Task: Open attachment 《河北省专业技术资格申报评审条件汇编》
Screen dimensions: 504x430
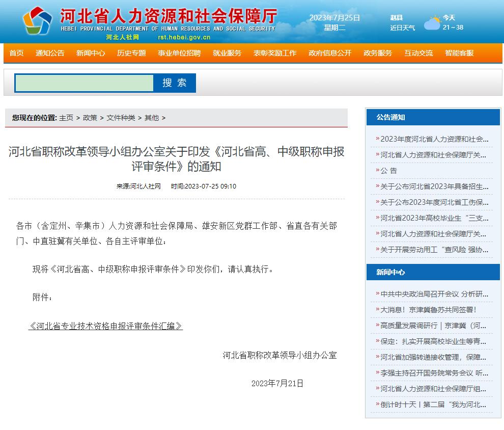Action: 106,326
